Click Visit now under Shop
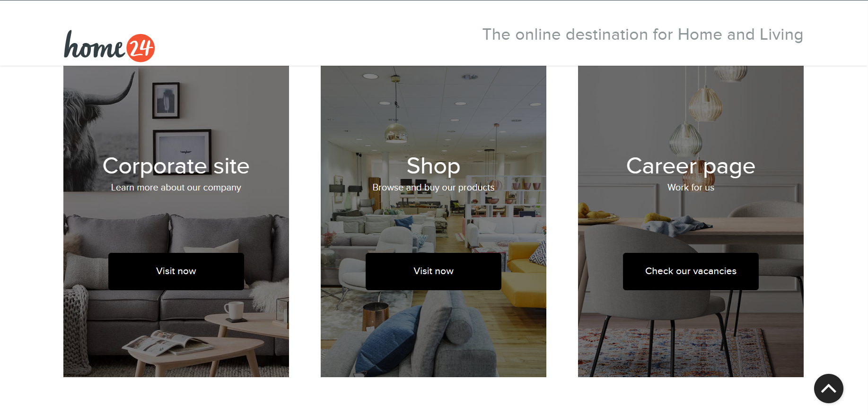This screenshot has width=868, height=415. [x=433, y=271]
